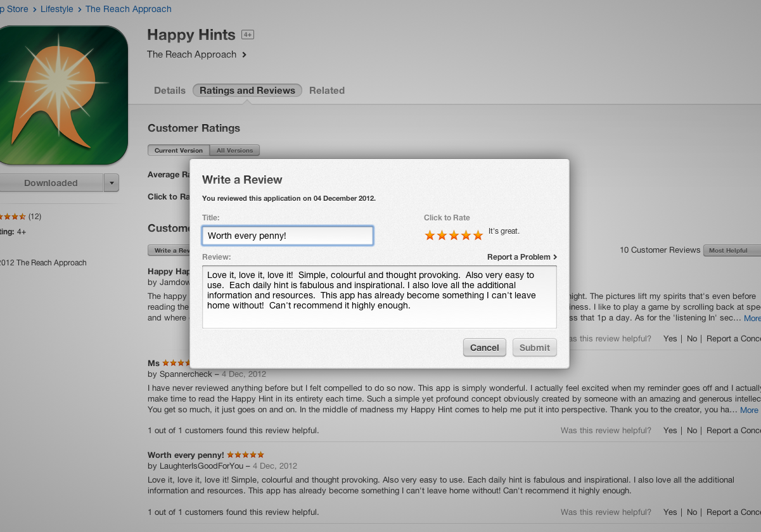Expand More on the Jamdow review
The image size is (761, 532).
click(x=752, y=318)
